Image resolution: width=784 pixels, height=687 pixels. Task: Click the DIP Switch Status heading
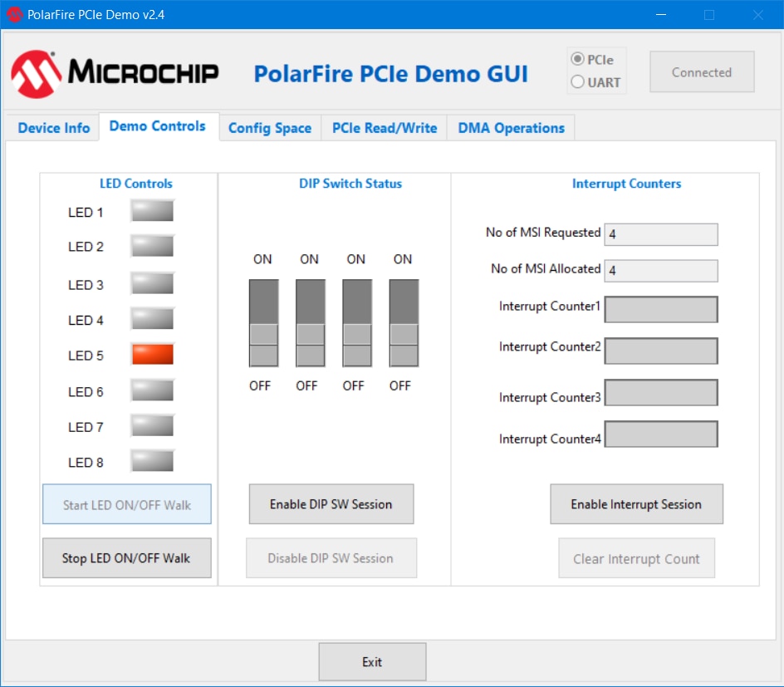350,184
